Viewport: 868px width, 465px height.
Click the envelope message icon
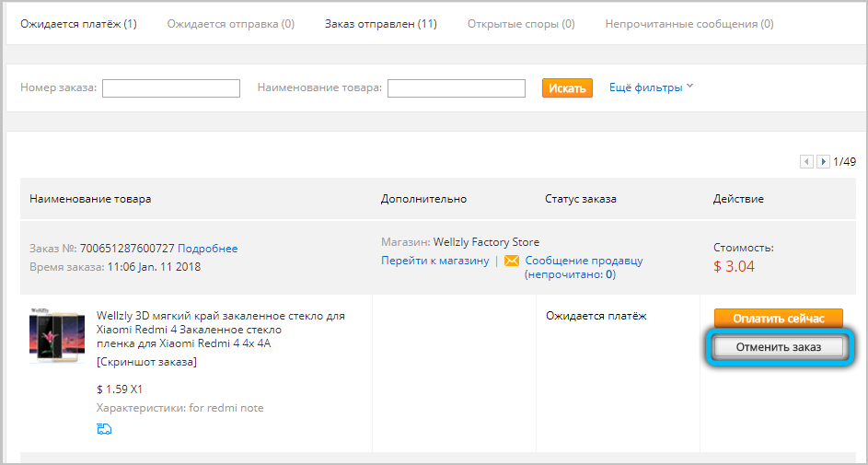pos(512,261)
